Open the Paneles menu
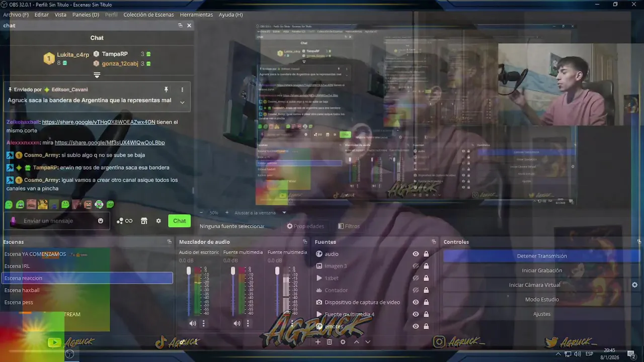644x362 pixels. tap(86, 15)
